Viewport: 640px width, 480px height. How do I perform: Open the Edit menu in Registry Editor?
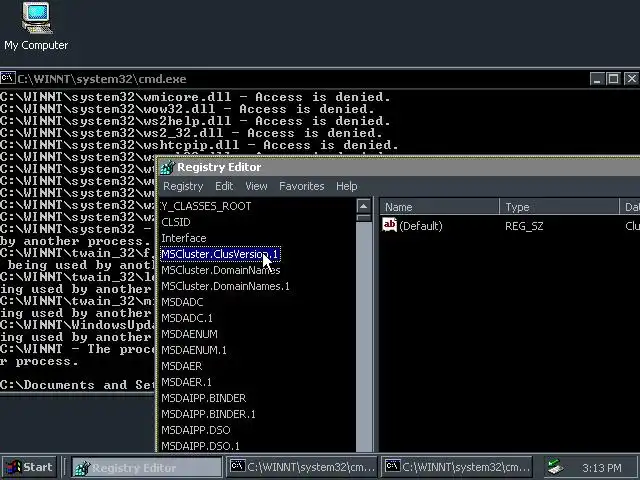224,186
